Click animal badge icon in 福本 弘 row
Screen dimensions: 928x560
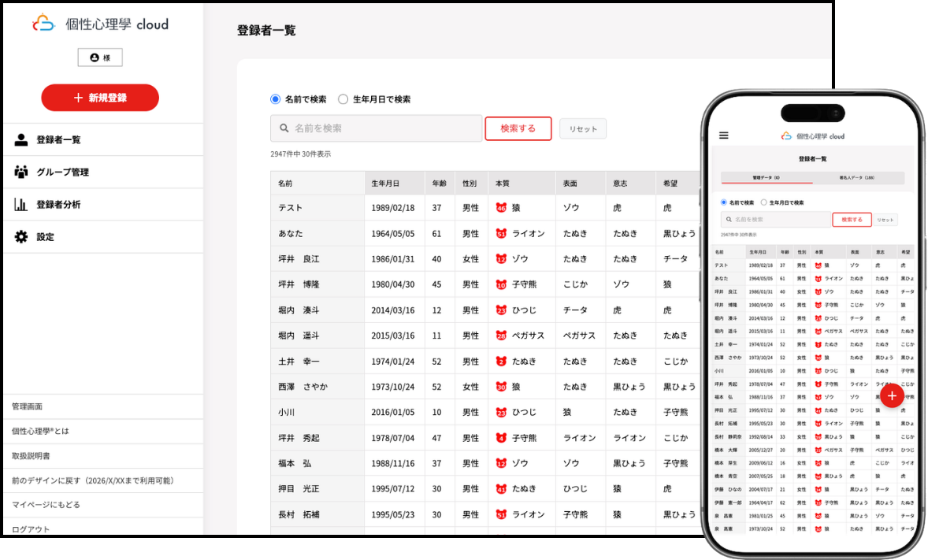click(501, 463)
